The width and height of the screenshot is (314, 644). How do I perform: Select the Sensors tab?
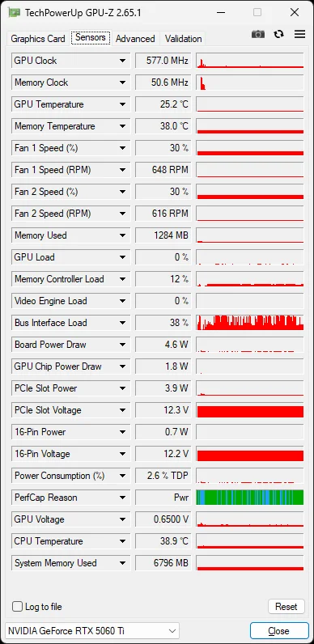91,38
